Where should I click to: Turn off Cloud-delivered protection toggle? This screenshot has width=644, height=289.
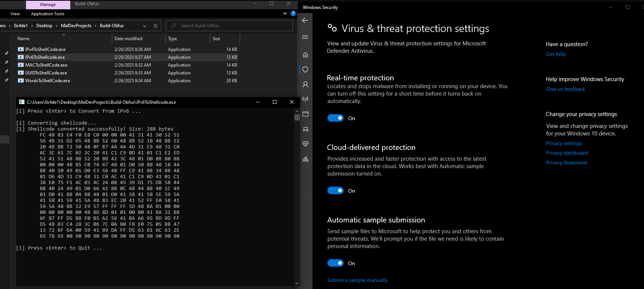(x=336, y=190)
